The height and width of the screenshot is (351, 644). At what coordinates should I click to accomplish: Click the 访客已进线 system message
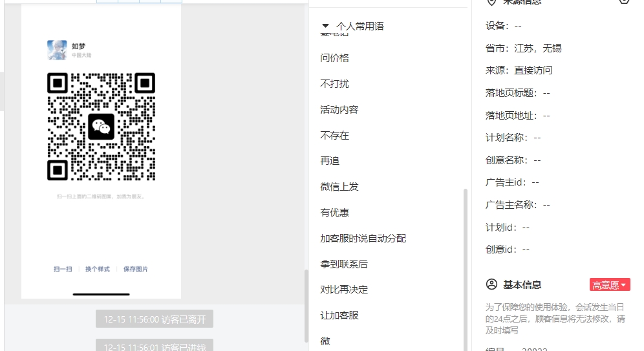[x=155, y=345]
